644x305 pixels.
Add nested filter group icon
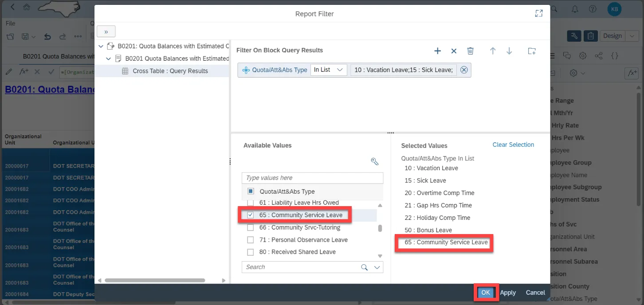pyautogui.click(x=532, y=51)
